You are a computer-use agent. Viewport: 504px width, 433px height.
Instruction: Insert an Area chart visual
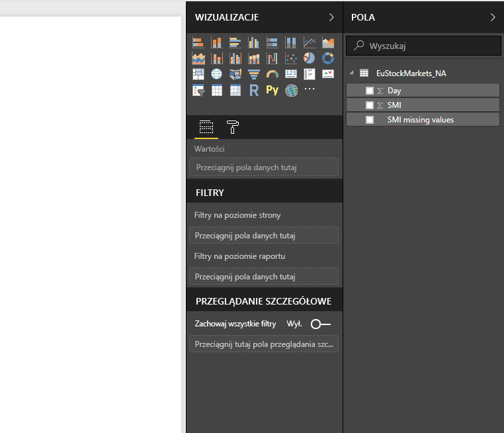pyautogui.click(x=328, y=42)
